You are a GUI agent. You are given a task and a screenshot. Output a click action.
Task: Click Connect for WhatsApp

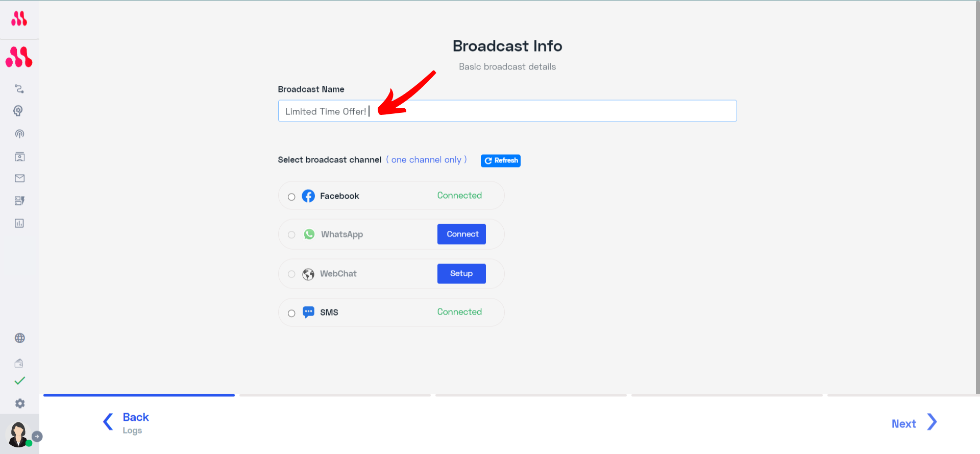(461, 234)
